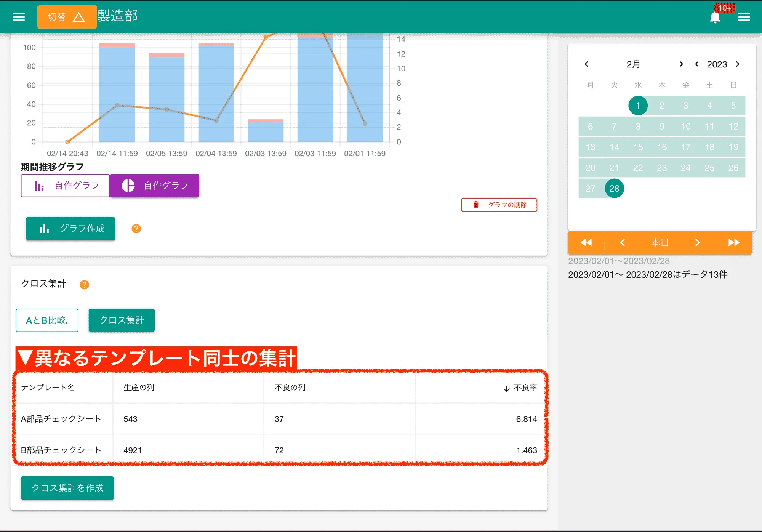
Task: Jump to today using the 本日 control
Action: pyautogui.click(x=660, y=242)
